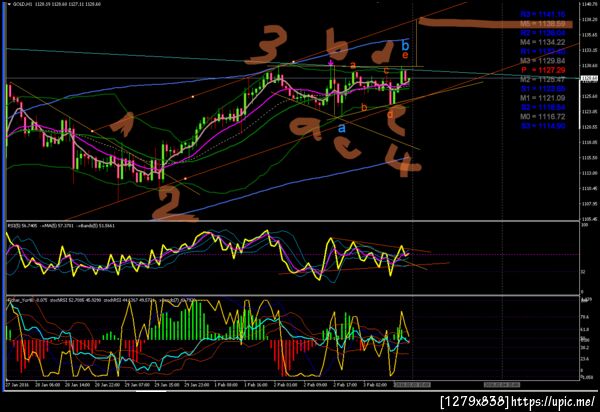The height and width of the screenshot is (412, 600).
Task: Click the 2 Feb 17:00 time axis label
Action: click(345, 384)
